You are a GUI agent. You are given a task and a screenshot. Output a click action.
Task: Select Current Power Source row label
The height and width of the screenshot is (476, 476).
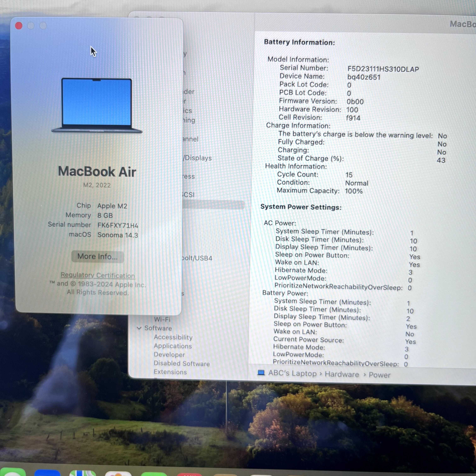click(309, 340)
